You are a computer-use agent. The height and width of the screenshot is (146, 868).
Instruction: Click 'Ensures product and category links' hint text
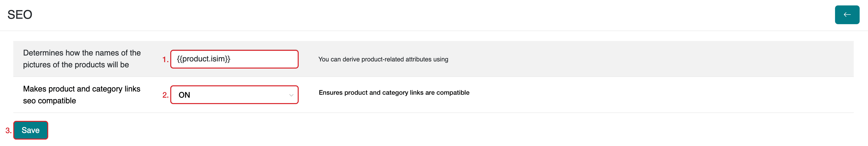(x=394, y=92)
